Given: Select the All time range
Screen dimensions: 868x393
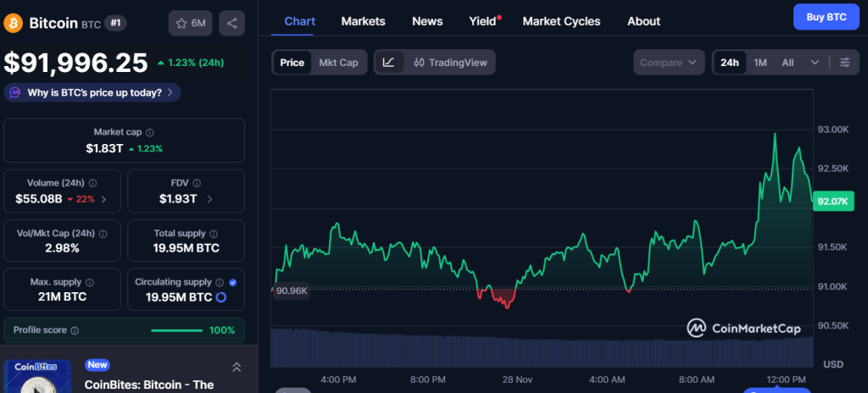Looking at the screenshot, I should click(x=787, y=63).
